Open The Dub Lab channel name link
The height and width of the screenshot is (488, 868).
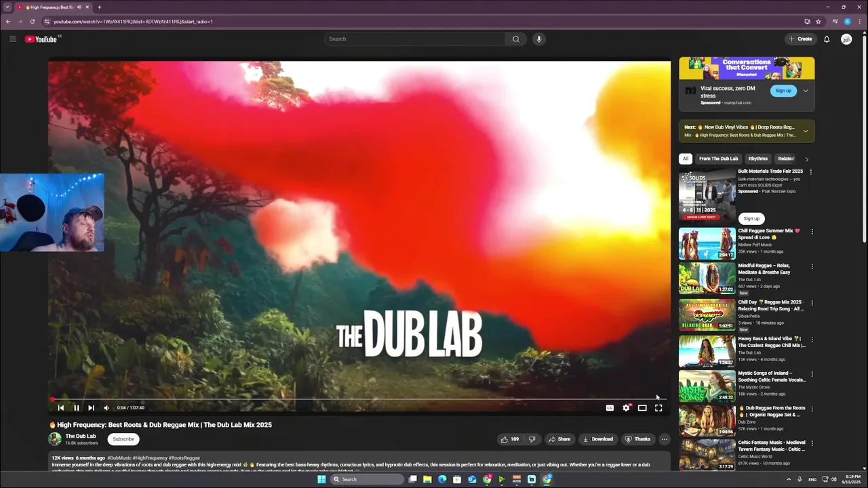tap(81, 436)
